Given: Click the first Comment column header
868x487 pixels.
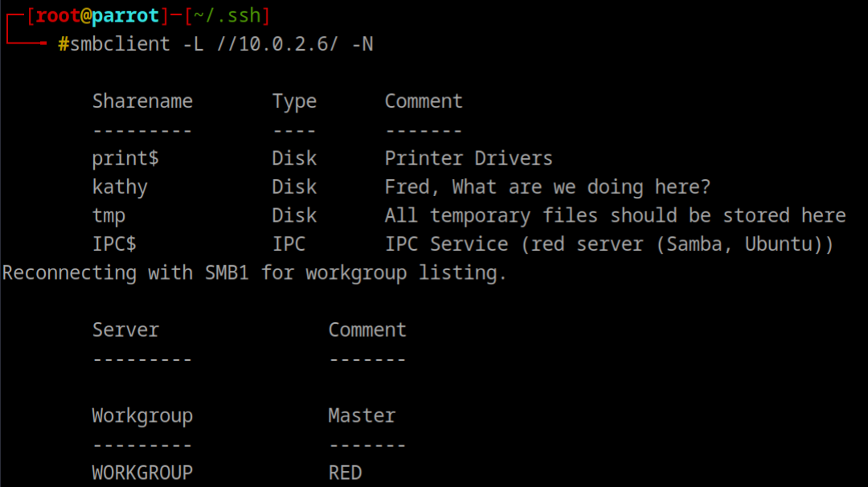Looking at the screenshot, I should 424,101.
